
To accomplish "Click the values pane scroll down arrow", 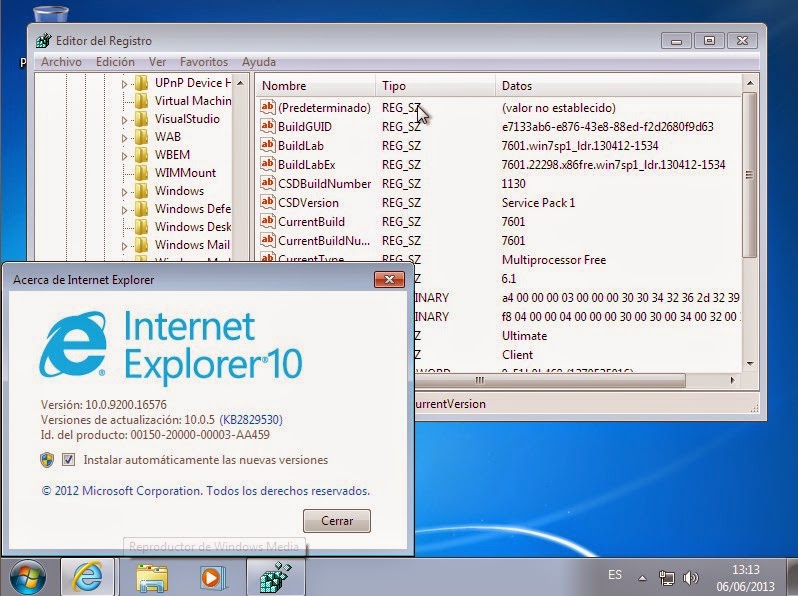I will click(x=750, y=363).
